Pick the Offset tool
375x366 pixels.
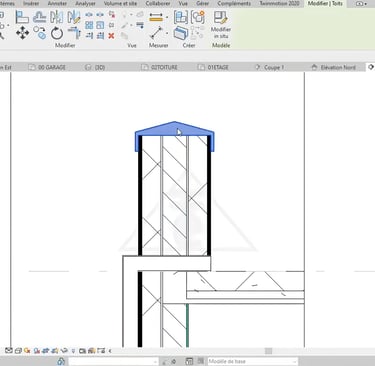point(40,17)
